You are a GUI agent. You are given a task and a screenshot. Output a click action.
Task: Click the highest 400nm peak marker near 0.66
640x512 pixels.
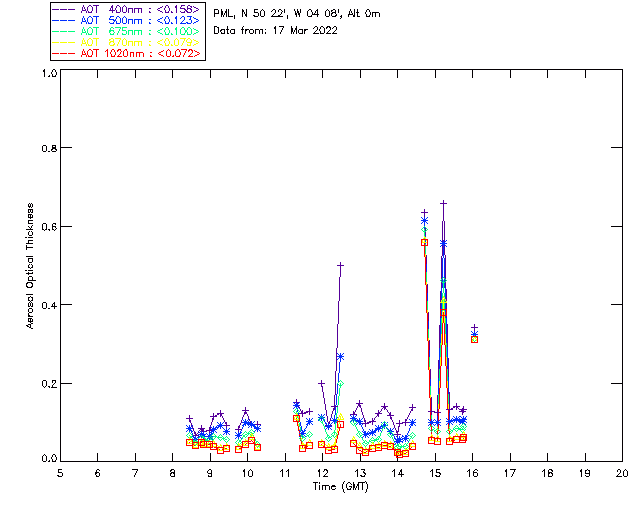(x=443, y=203)
